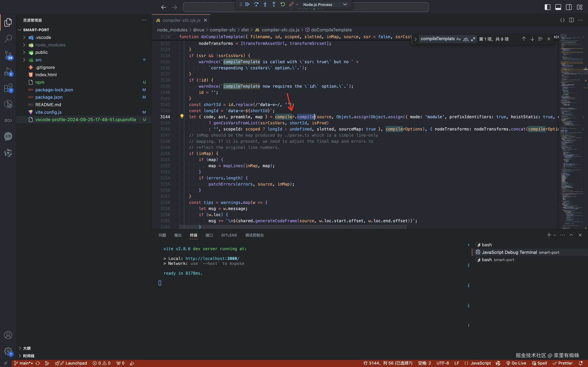Open the Node.js Process dropdown
The height and width of the screenshot is (367, 588).
pyautogui.click(x=325, y=4)
